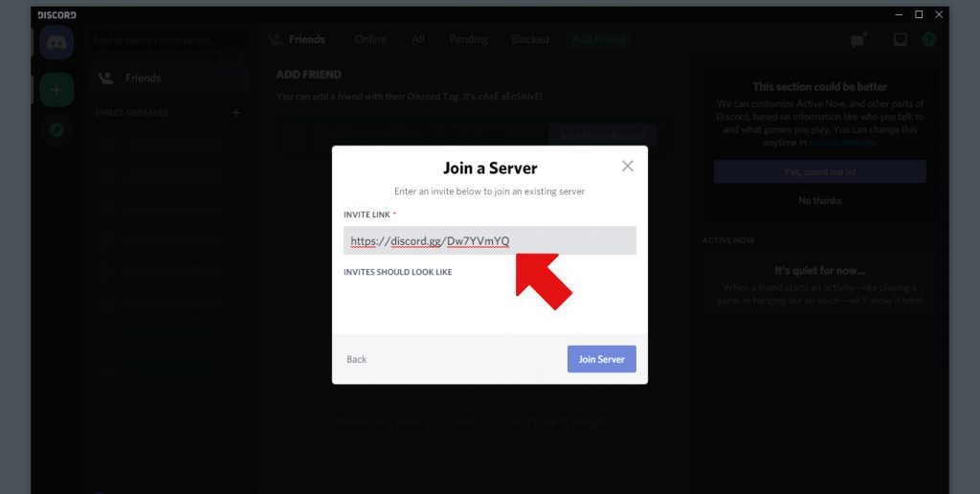Open the Add Friend tab
Screen dimensions: 980x494
click(599, 39)
